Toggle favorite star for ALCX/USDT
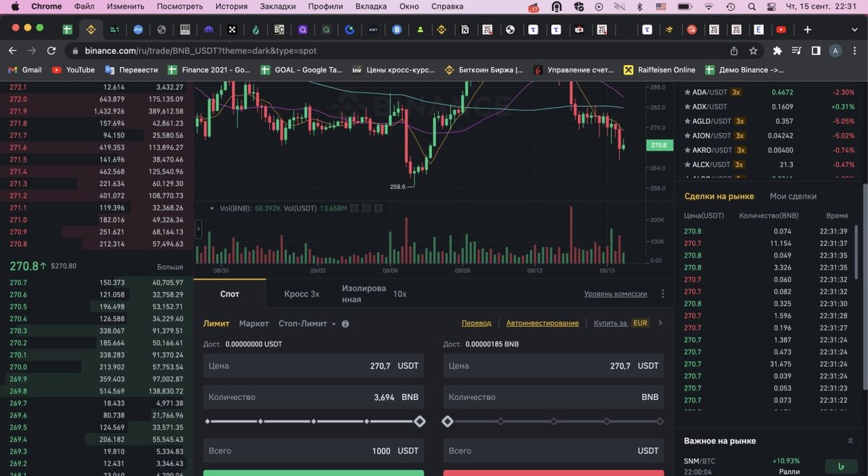Viewport: 868px width, 476px height. tap(687, 164)
